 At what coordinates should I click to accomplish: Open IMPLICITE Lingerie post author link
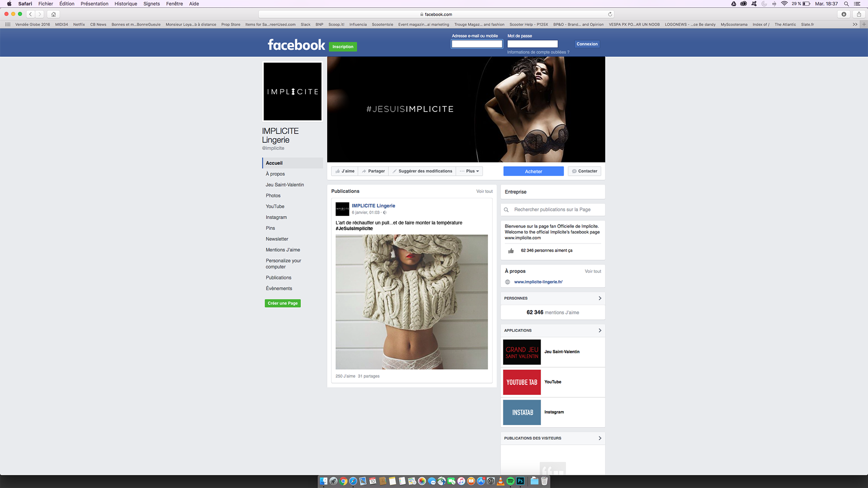pyautogui.click(x=373, y=206)
